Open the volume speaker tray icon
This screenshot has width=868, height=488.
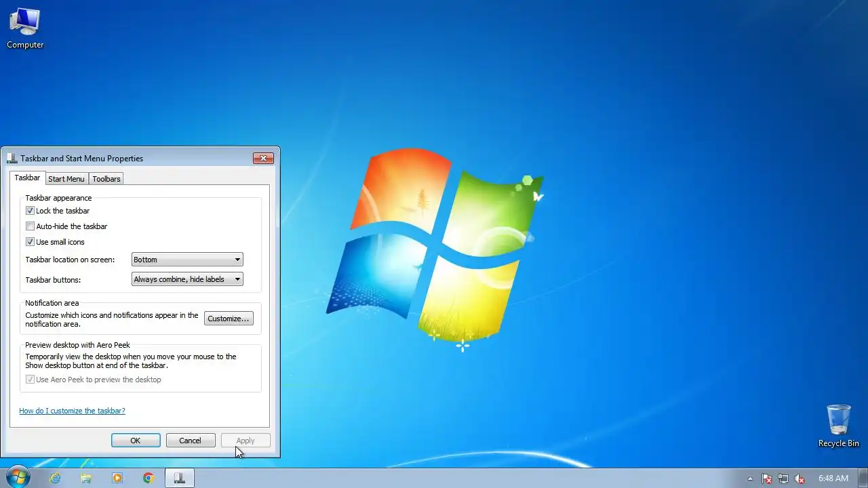coord(800,479)
